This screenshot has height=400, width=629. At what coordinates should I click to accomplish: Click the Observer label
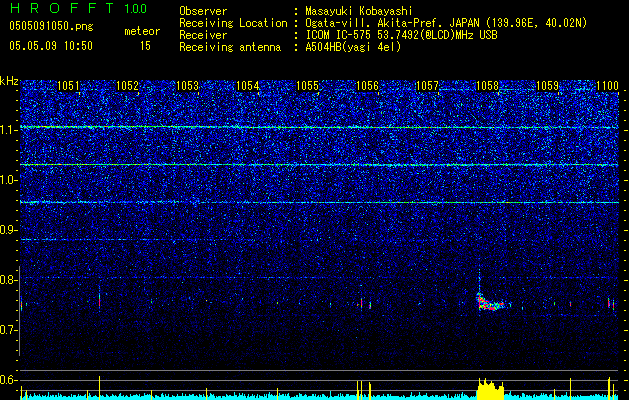[x=203, y=11]
